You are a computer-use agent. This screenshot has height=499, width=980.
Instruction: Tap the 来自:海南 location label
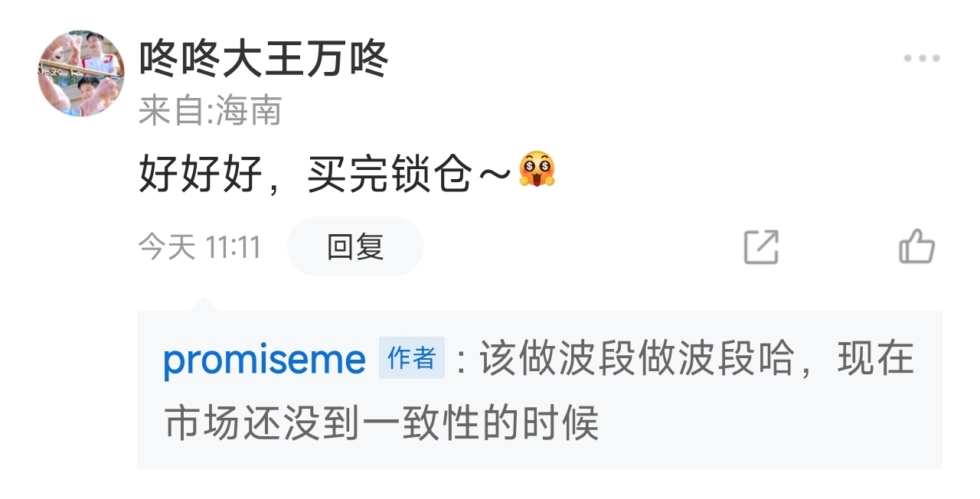tap(211, 112)
